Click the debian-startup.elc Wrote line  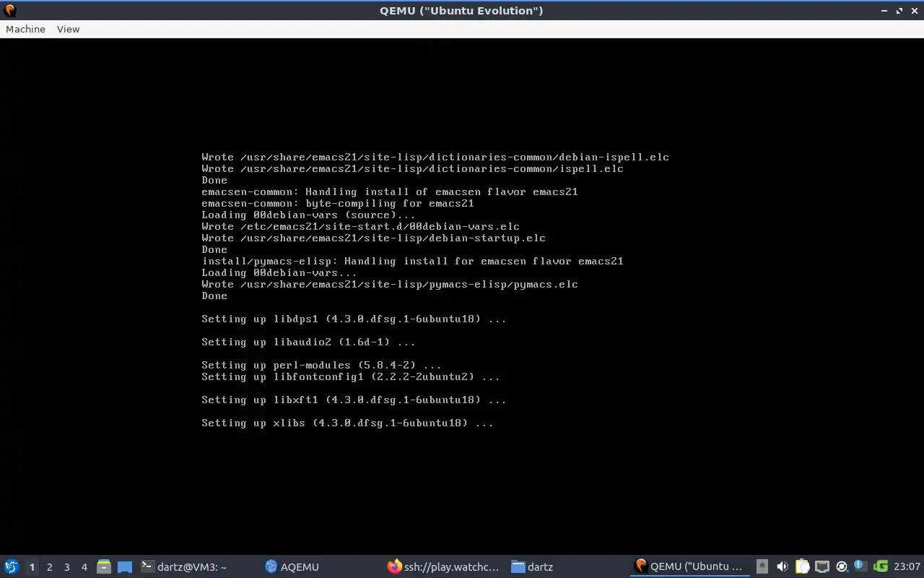373,238
